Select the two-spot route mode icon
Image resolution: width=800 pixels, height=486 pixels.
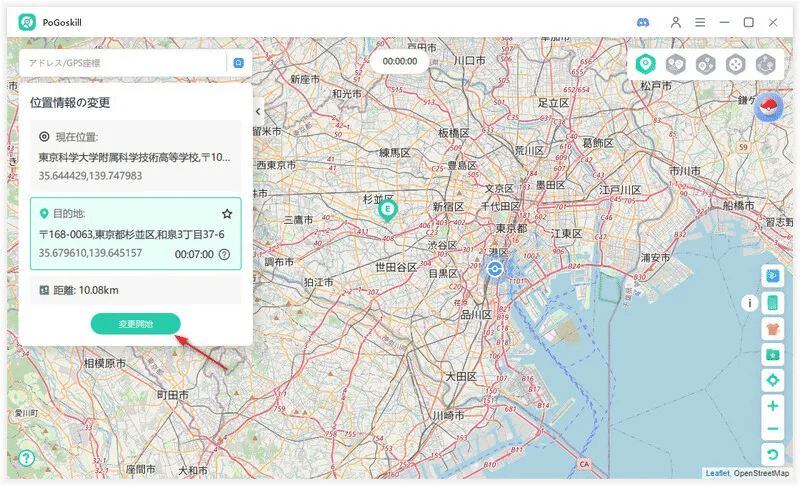pyautogui.click(x=676, y=64)
